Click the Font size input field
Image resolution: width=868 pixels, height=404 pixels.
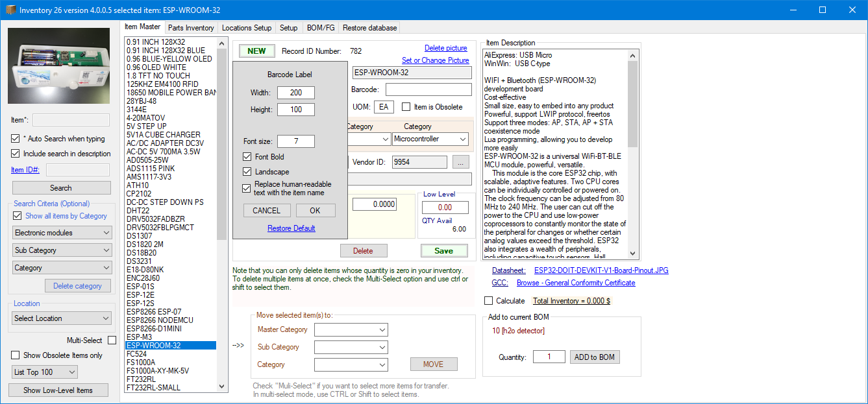tap(296, 141)
